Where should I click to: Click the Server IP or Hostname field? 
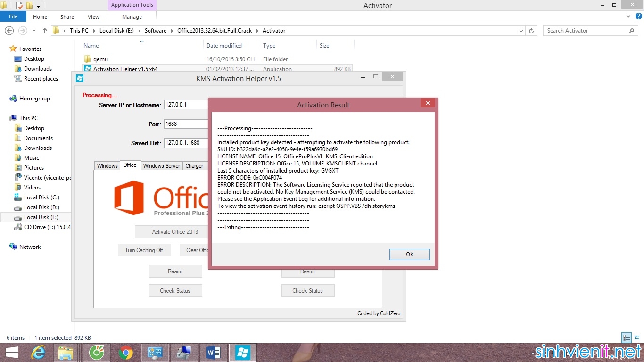[186, 105]
